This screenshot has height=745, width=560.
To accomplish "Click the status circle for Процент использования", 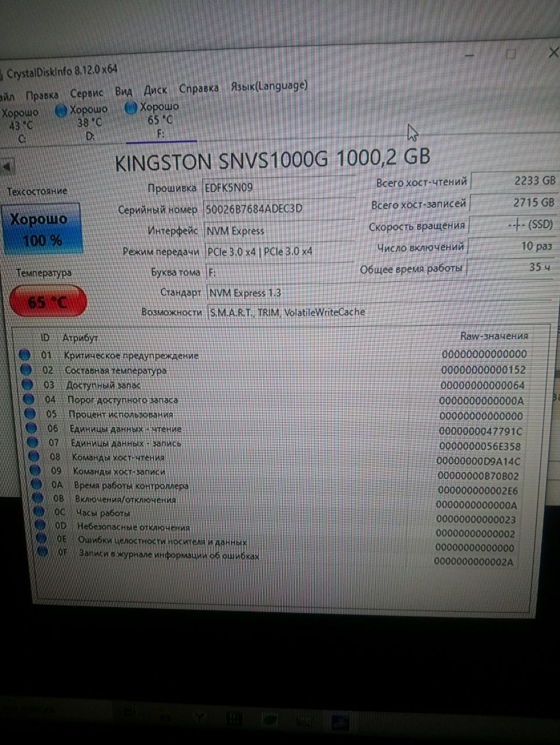I will click(31, 413).
